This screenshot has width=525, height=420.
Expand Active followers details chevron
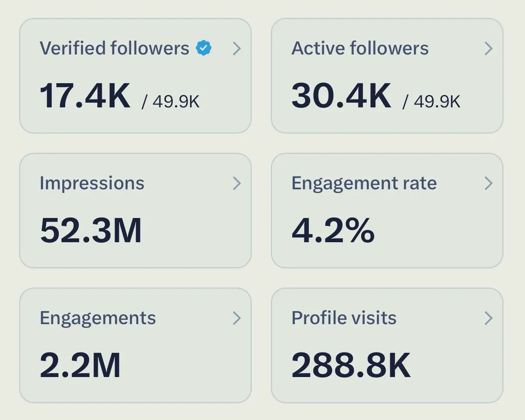click(x=489, y=49)
